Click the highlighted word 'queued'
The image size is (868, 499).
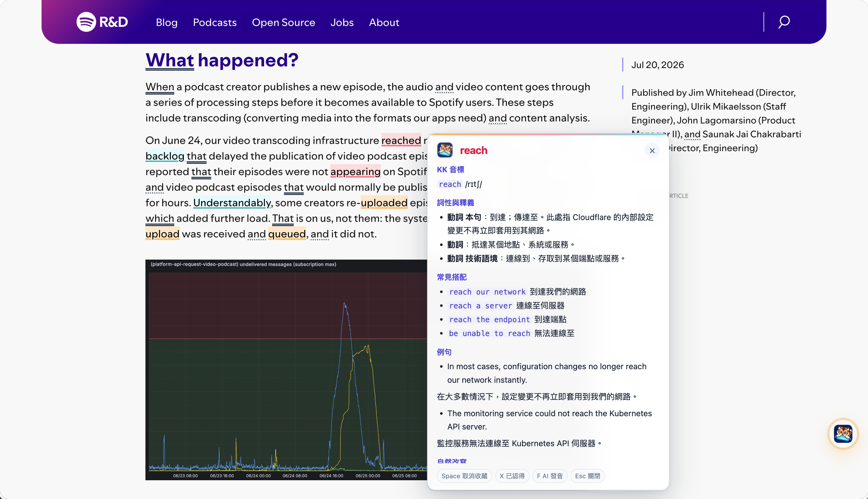[287, 234]
